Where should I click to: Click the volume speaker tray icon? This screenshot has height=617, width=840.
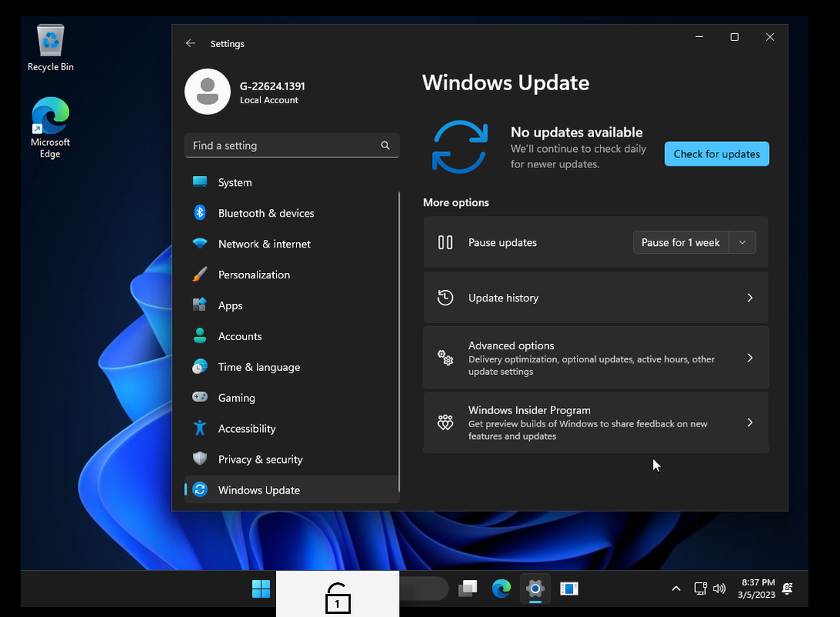point(719,588)
